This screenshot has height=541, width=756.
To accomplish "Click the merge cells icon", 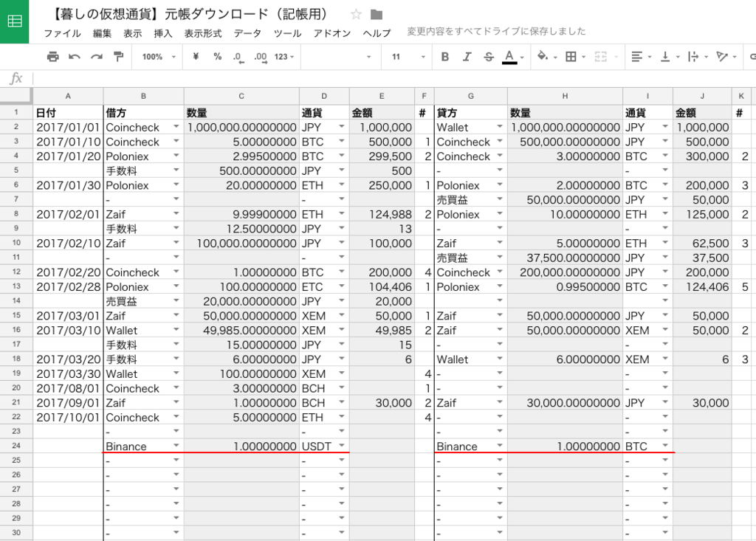I will click(601, 57).
